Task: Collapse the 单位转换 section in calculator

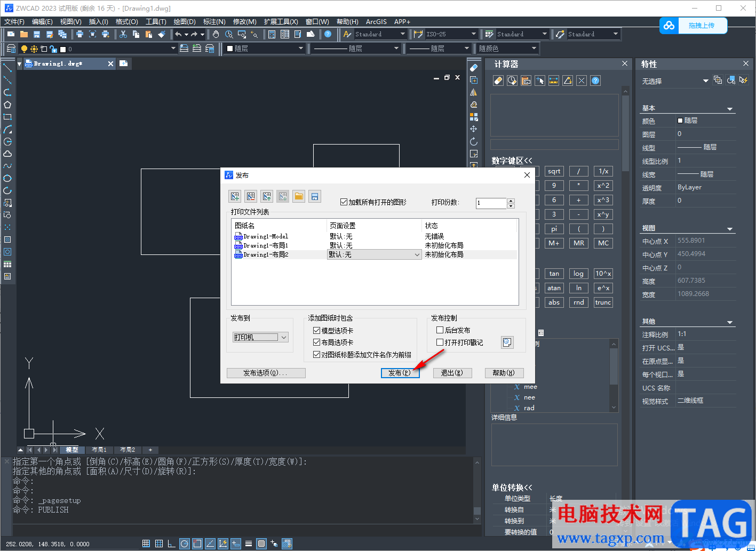Action: pos(512,488)
